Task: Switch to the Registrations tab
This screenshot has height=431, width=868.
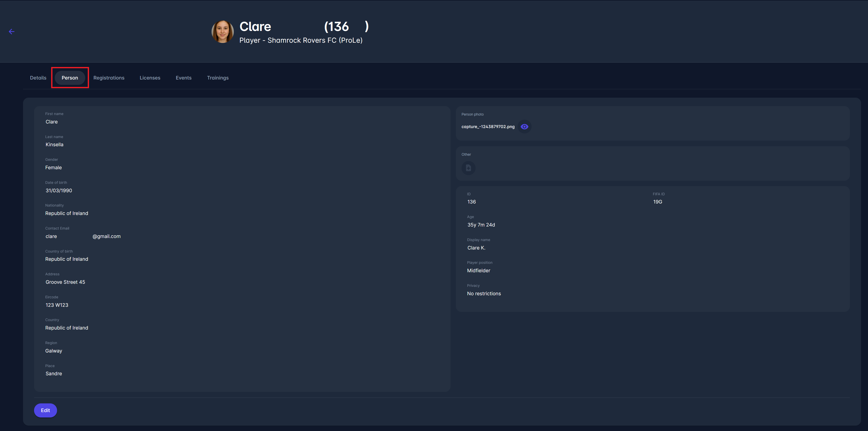Action: (x=109, y=78)
